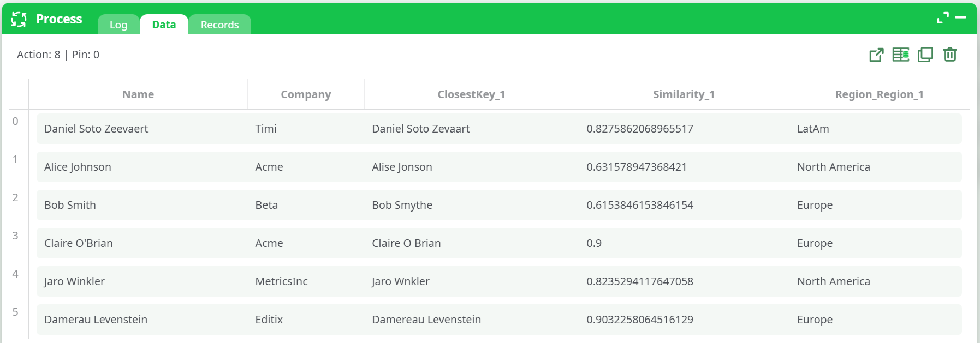Image resolution: width=980 pixels, height=343 pixels.
Task: Copy the data table contents
Action: click(x=925, y=55)
